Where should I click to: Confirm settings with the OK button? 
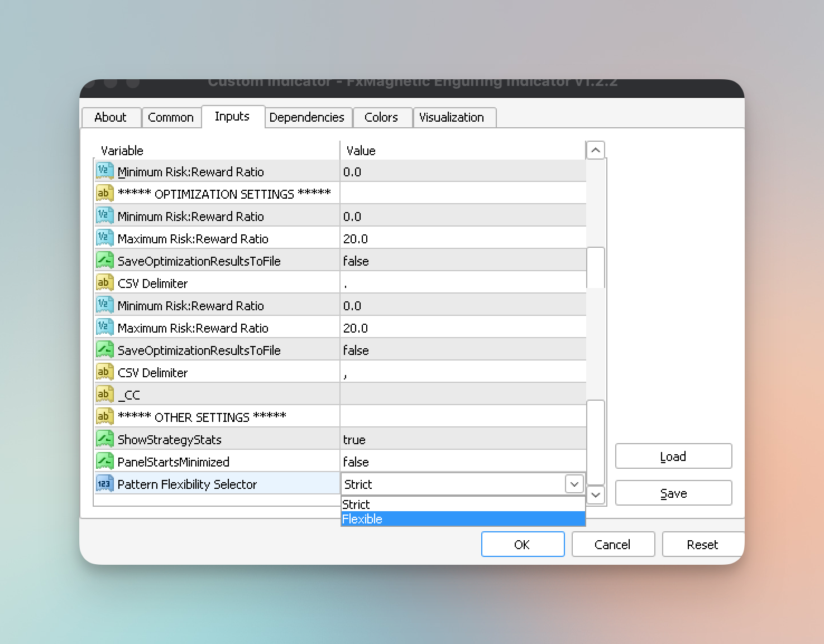(x=523, y=544)
